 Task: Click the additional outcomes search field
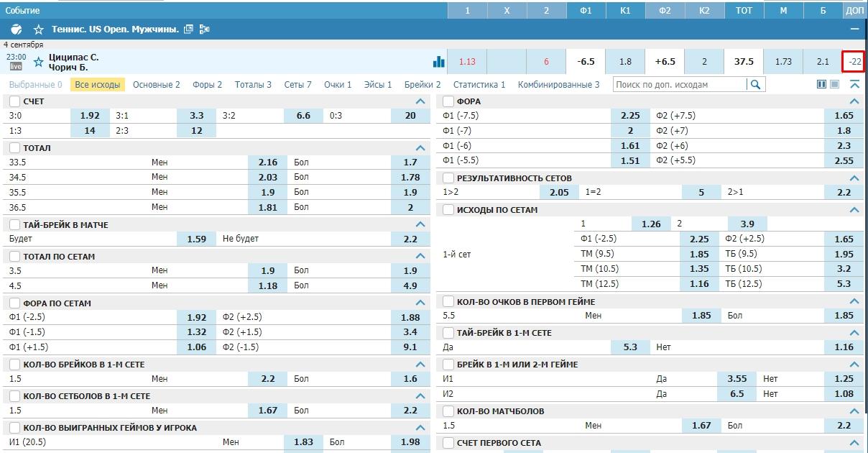coord(679,84)
